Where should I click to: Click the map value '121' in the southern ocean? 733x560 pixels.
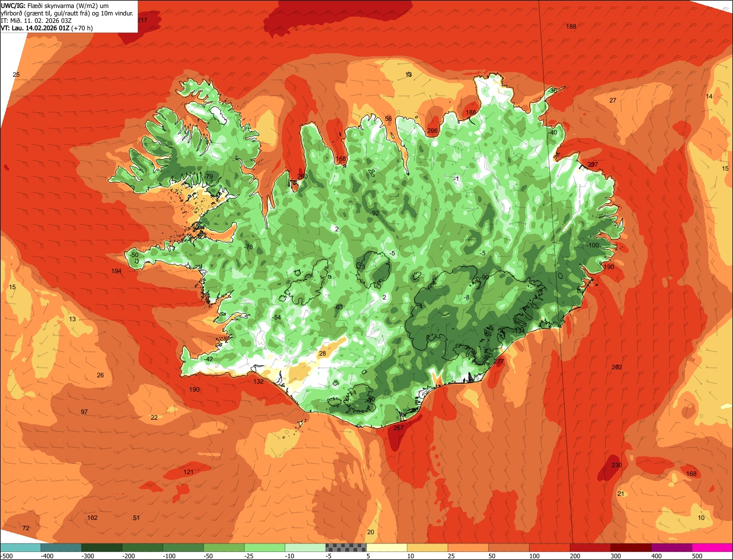point(188,472)
